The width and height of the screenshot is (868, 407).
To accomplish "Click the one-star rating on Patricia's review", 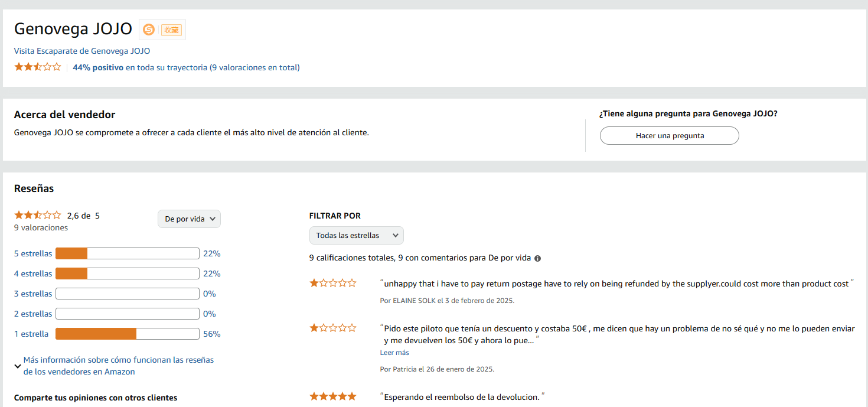I will tap(333, 328).
